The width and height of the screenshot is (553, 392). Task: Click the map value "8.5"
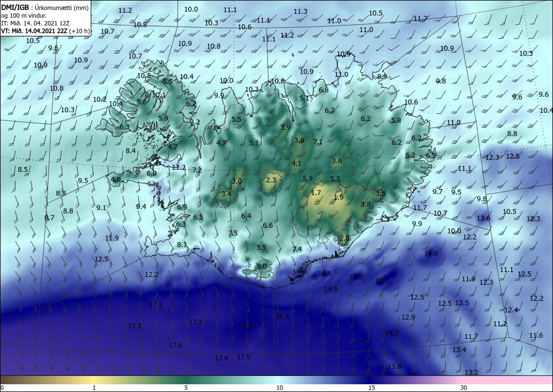pyautogui.click(x=23, y=170)
